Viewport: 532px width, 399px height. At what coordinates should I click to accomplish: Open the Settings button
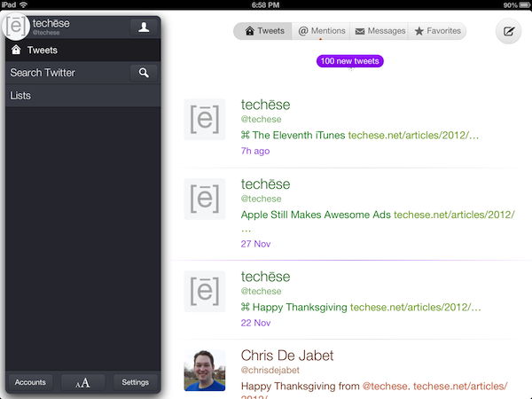point(135,383)
